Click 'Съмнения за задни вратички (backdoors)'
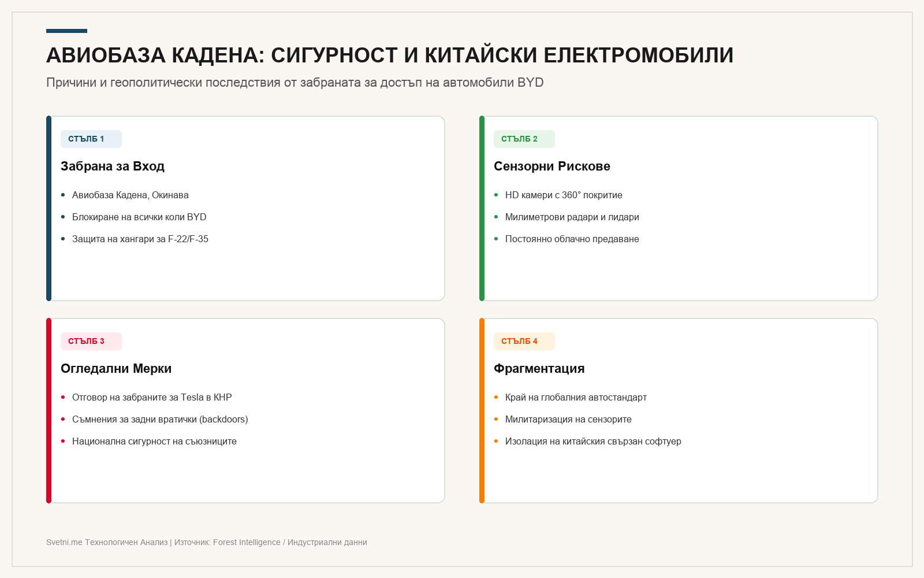Screen dimensions: 924x578 click(x=160, y=420)
